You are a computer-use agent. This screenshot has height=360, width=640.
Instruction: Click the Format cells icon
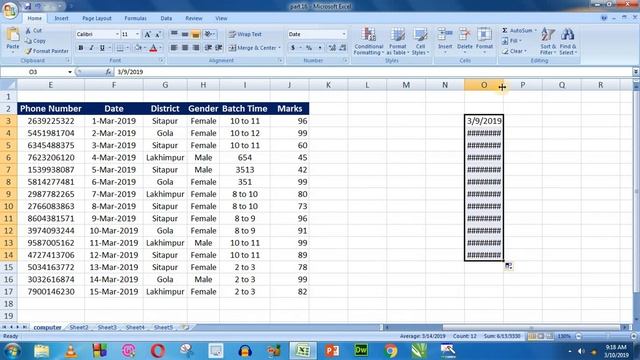484,35
